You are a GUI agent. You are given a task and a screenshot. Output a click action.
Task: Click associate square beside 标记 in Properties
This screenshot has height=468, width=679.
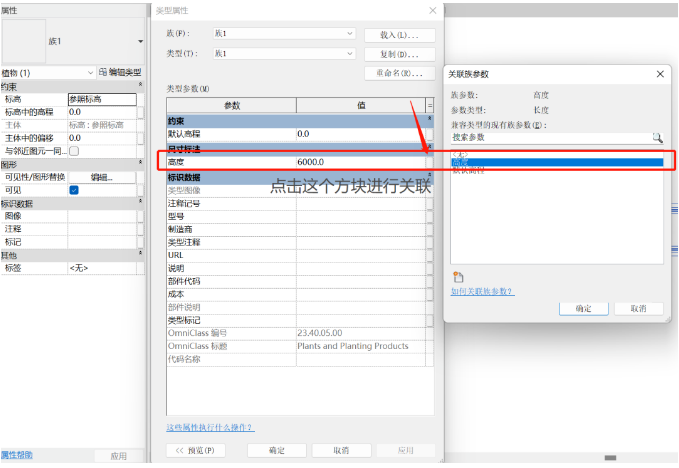click(x=140, y=242)
